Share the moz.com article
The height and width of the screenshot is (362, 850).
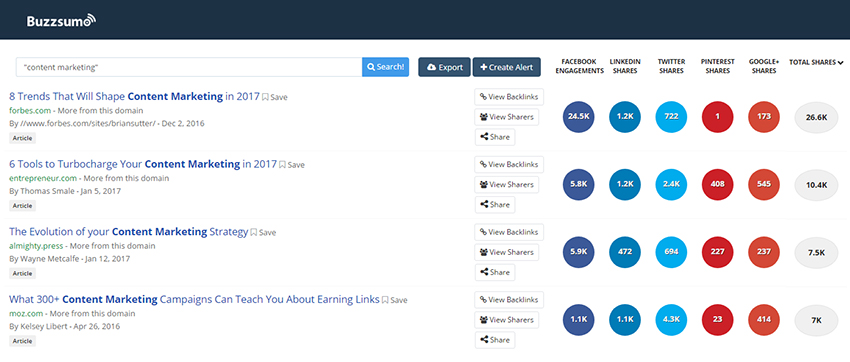(495, 340)
